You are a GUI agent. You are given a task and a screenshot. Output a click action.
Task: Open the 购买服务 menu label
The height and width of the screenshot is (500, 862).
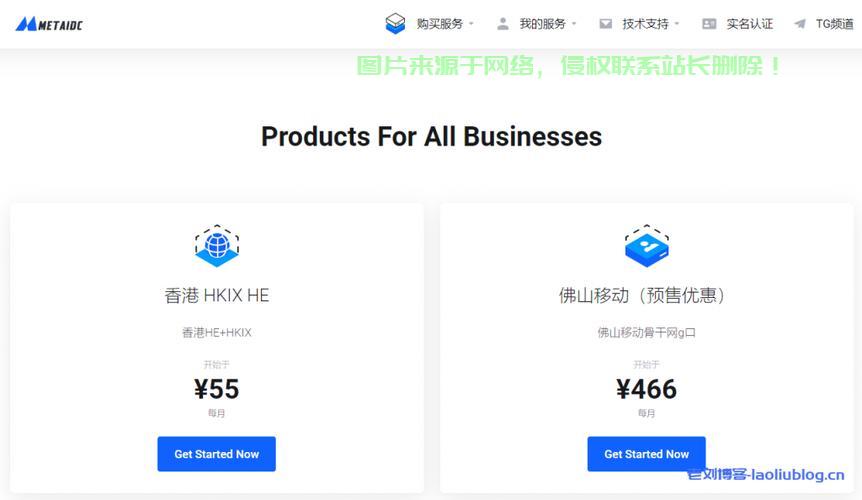pyautogui.click(x=440, y=24)
